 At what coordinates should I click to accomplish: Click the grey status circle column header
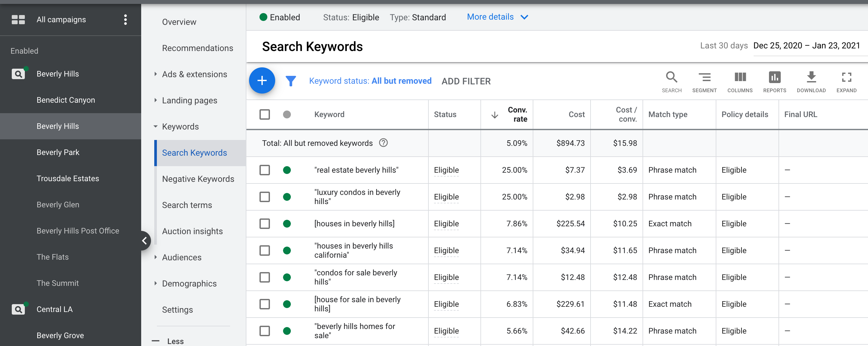pos(287,115)
